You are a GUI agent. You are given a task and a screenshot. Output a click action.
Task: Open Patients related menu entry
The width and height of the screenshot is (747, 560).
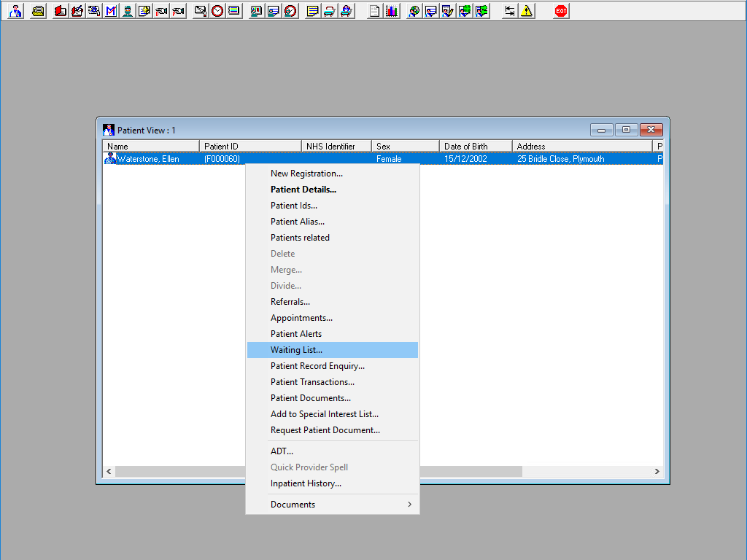333,238
